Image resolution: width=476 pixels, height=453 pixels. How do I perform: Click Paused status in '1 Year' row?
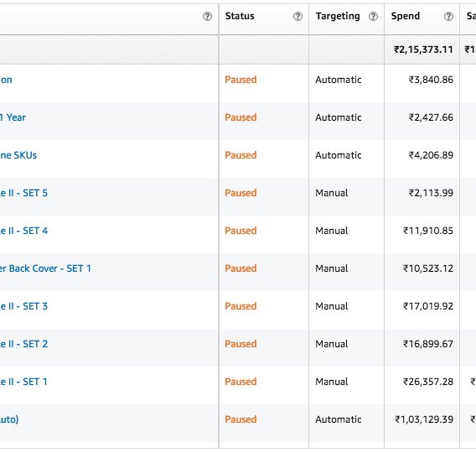click(241, 117)
